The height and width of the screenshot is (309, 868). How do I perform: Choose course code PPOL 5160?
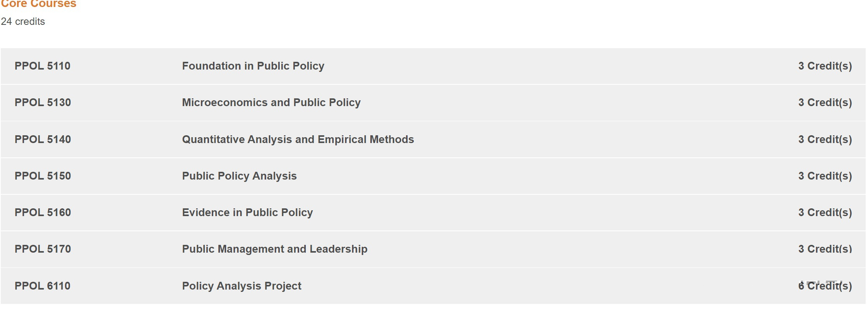click(x=43, y=213)
